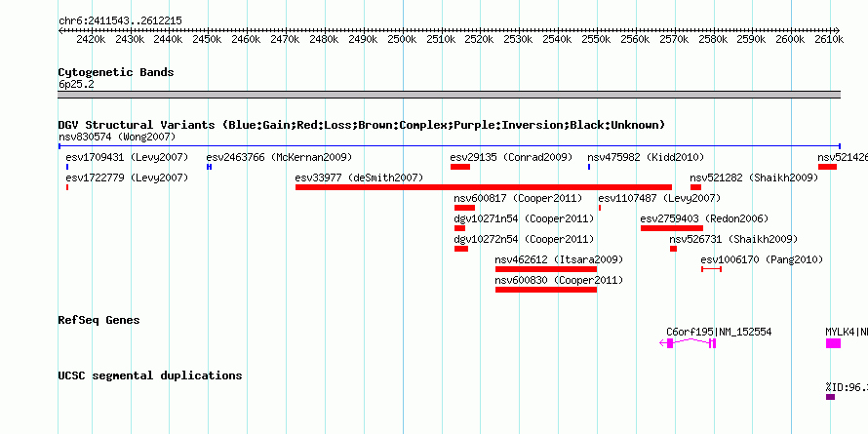Click the 2600k ruler position
868x434 pixels.
(x=790, y=39)
